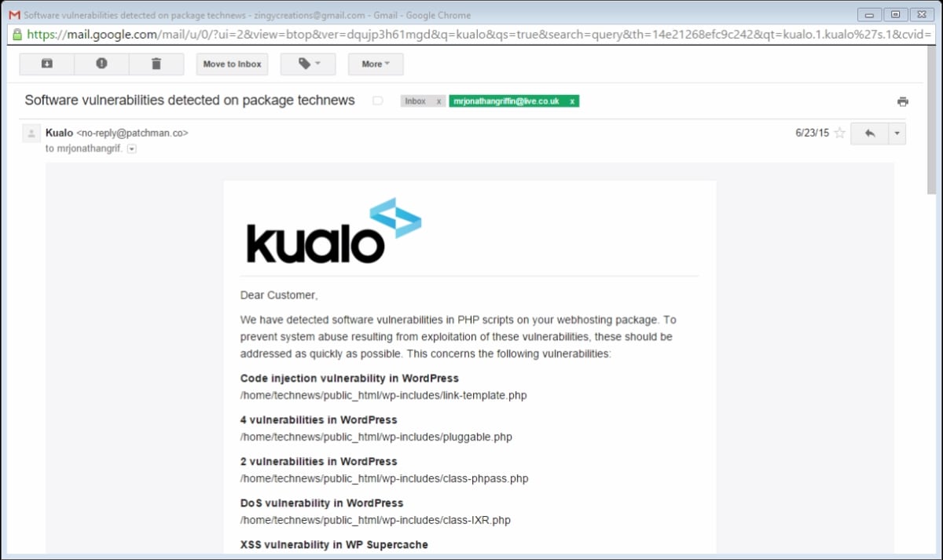
Task: Delete this email with the trash icon
Action: [156, 64]
